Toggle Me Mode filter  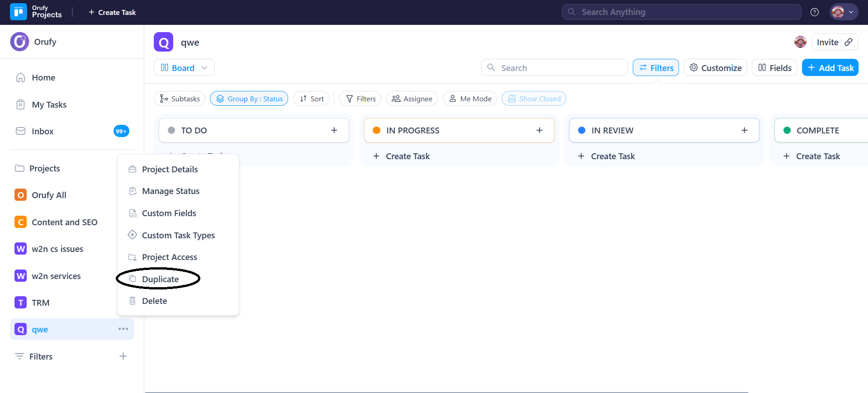point(470,99)
